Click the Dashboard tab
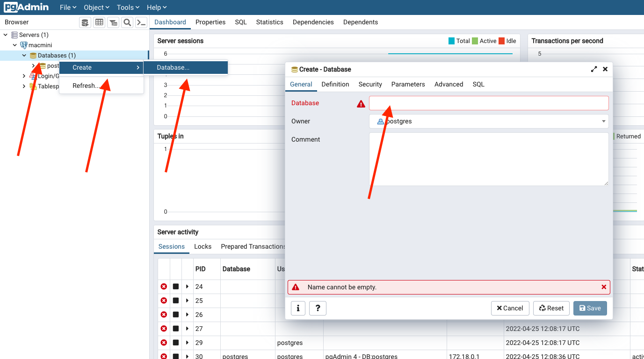This screenshot has height=359, width=644. pyautogui.click(x=170, y=22)
